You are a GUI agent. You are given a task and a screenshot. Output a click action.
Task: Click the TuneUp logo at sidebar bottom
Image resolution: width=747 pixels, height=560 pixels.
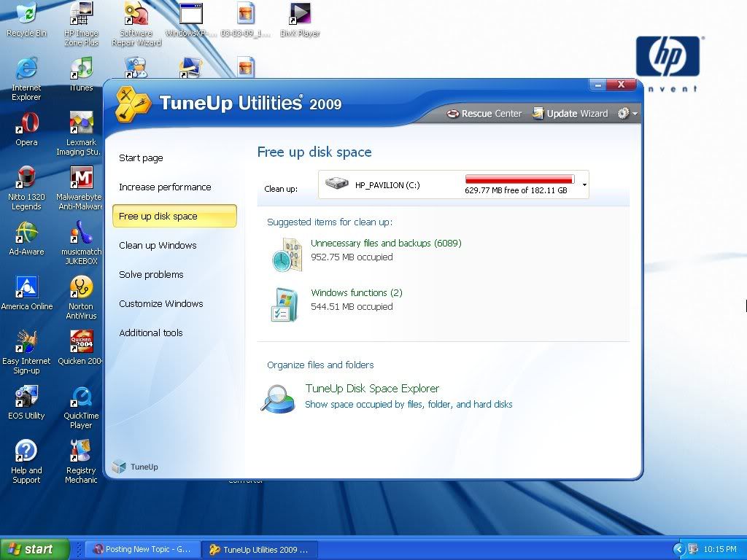135,467
